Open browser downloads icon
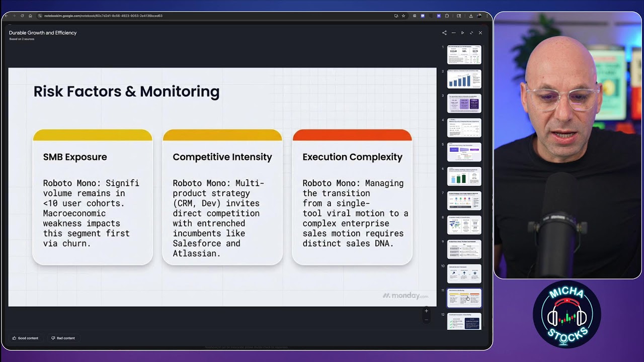The height and width of the screenshot is (362, 644). 471,16
